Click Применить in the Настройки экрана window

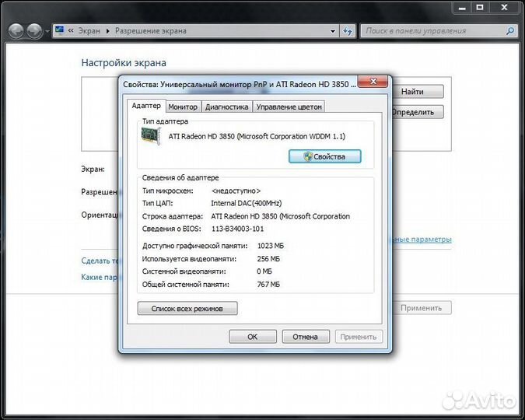(x=422, y=308)
